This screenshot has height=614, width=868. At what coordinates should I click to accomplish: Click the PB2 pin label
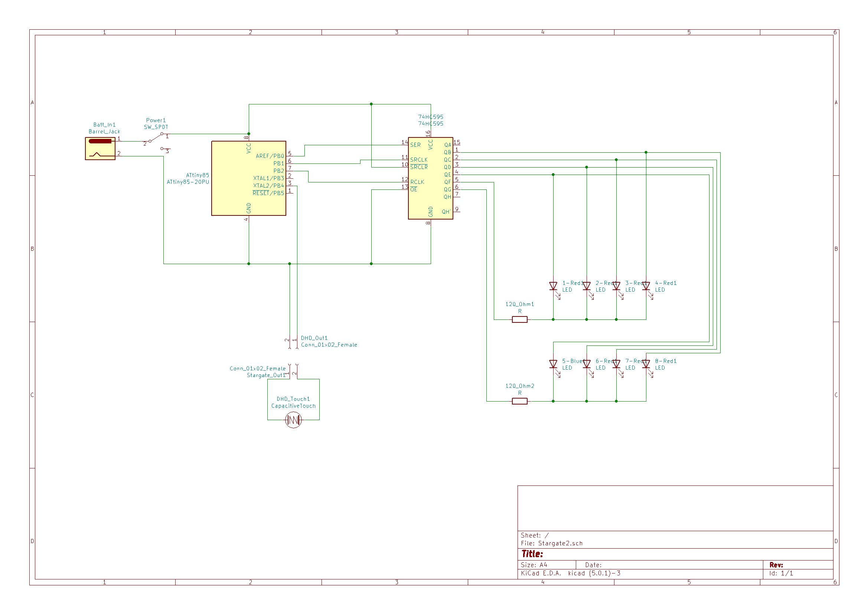279,171
